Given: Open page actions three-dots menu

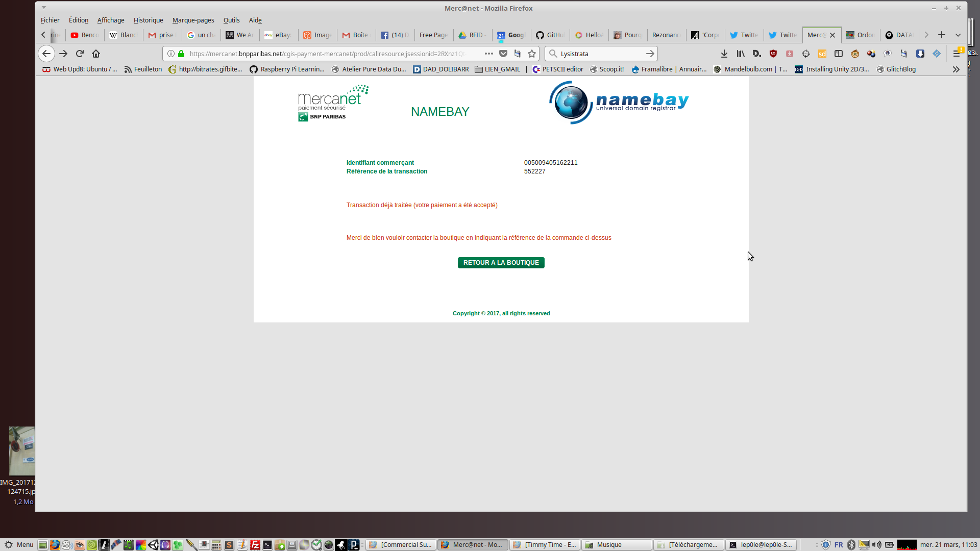Looking at the screenshot, I should [488, 54].
